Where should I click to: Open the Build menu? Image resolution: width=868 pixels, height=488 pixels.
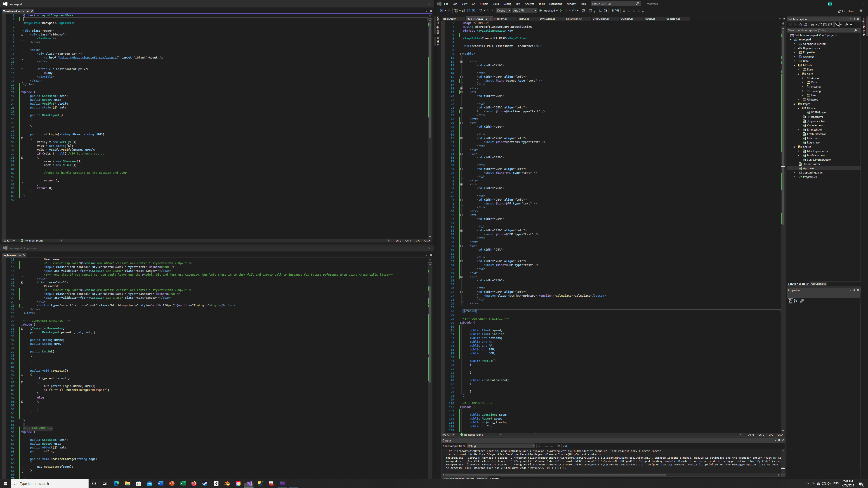click(x=496, y=4)
